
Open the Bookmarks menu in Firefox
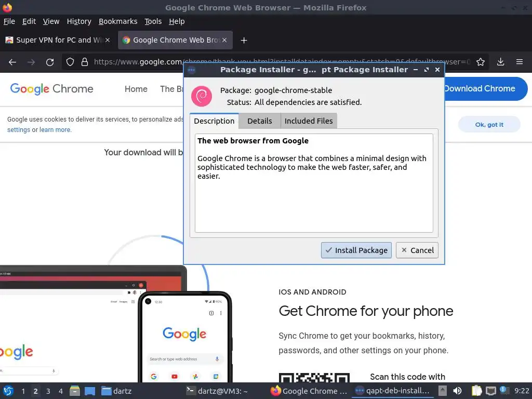pos(118,21)
